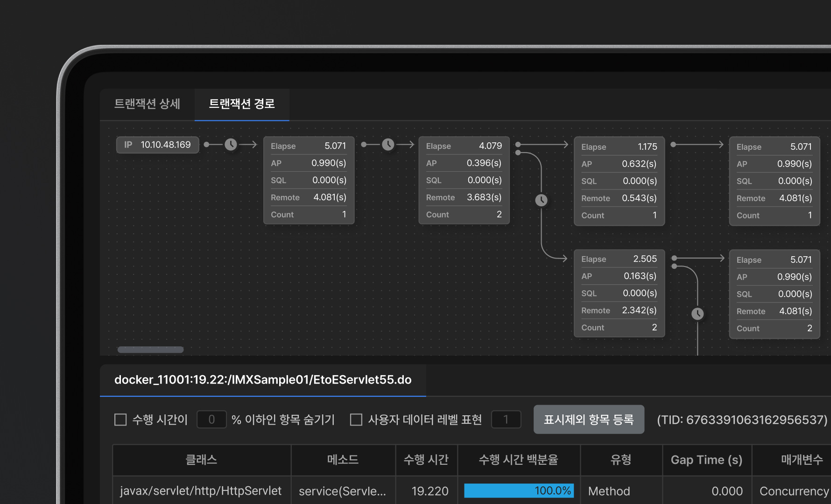Sort by the 수행 시간 column header
831x504 pixels.
[x=426, y=460]
